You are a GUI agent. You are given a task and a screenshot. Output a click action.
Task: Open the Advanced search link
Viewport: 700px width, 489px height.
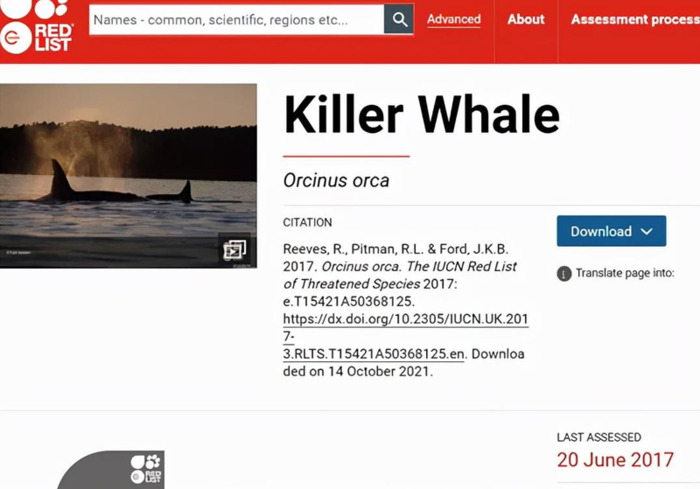pyautogui.click(x=454, y=19)
